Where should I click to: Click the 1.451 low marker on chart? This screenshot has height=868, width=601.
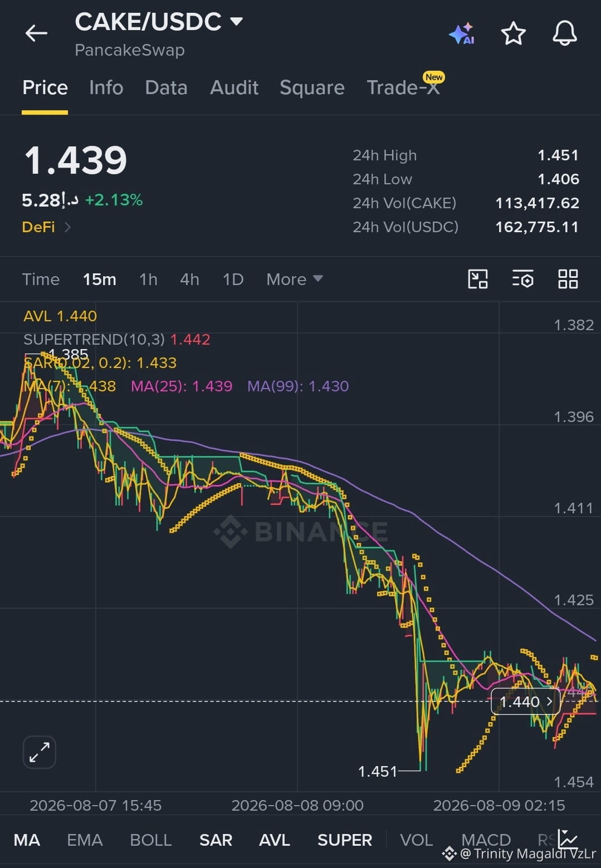(378, 772)
